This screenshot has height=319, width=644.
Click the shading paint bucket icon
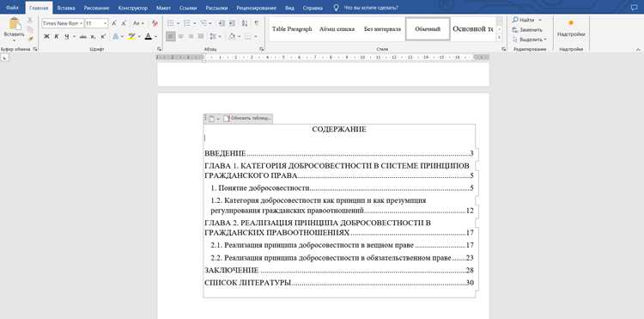tap(232, 37)
